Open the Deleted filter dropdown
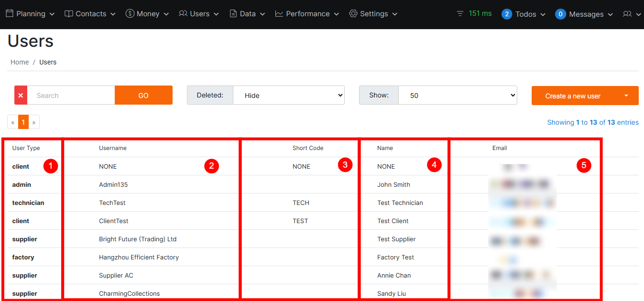Image resolution: width=644 pixels, height=301 pixels. point(288,96)
